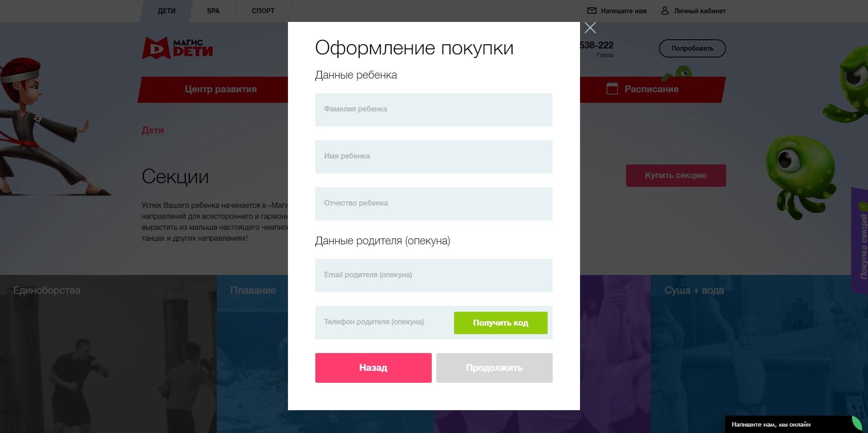Screen dimensions: 868x433
Task: Click the Получить код button
Action: pyautogui.click(x=501, y=323)
